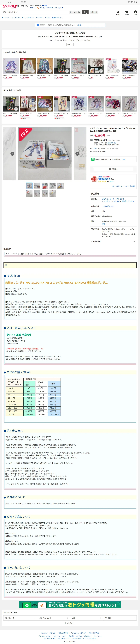The image size is (140, 644).
Task: Click the LINE お得な情報 banner
Action: [70, 605]
